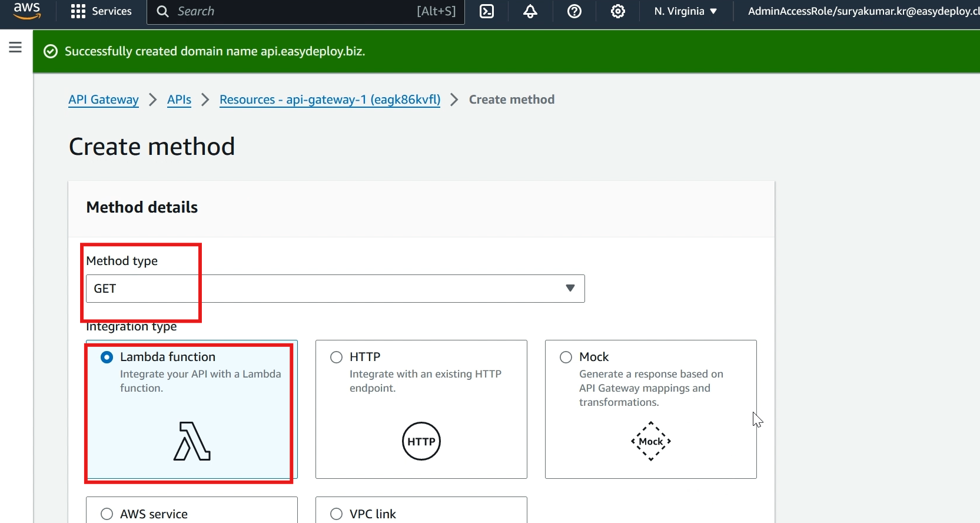The image size is (980, 523).
Task: Click the success checkmark icon in banner
Action: coord(51,51)
